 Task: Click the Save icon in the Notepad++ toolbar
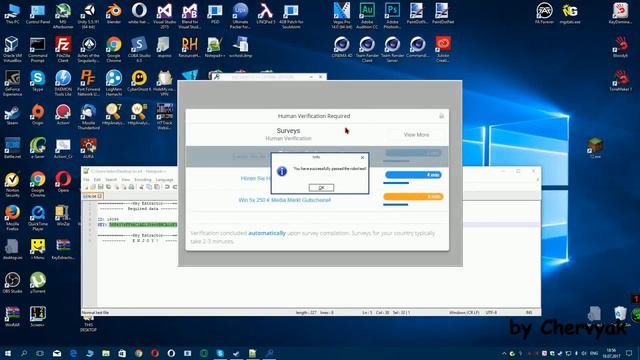[100, 187]
